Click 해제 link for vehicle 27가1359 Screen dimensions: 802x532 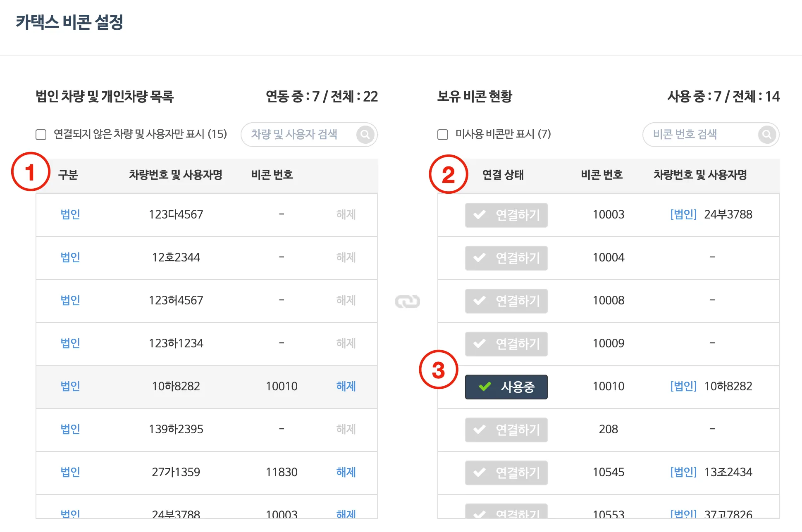(x=346, y=472)
